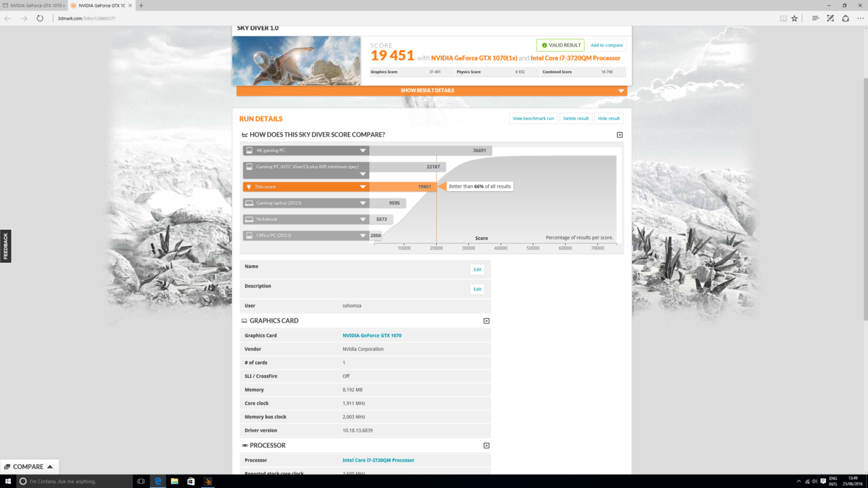Edit the Name field
The width and height of the screenshot is (868, 488).
(x=477, y=269)
